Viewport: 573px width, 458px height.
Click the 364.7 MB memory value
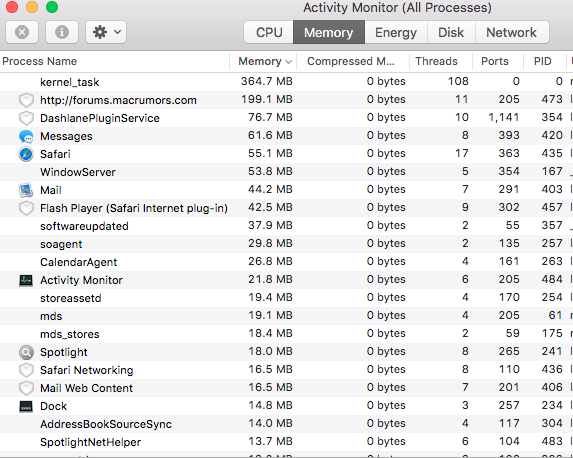pyautogui.click(x=267, y=81)
